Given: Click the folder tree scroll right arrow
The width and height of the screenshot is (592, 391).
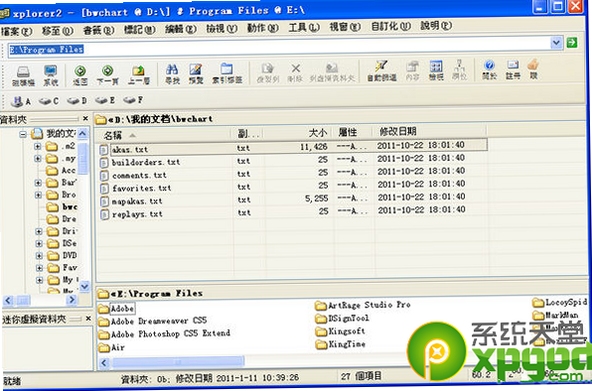Looking at the screenshot, I should pyautogui.click(x=71, y=300).
